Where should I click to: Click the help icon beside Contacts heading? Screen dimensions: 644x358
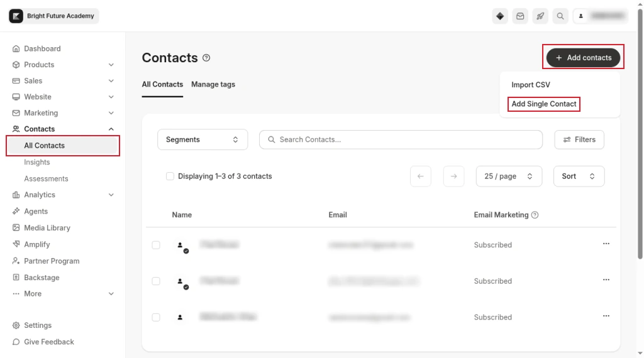pos(206,58)
